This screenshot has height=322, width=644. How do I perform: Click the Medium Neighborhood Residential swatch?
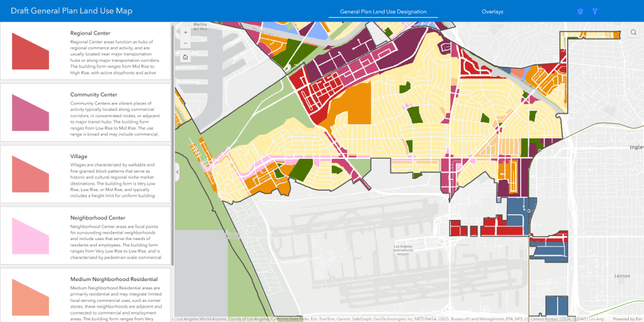click(30, 296)
